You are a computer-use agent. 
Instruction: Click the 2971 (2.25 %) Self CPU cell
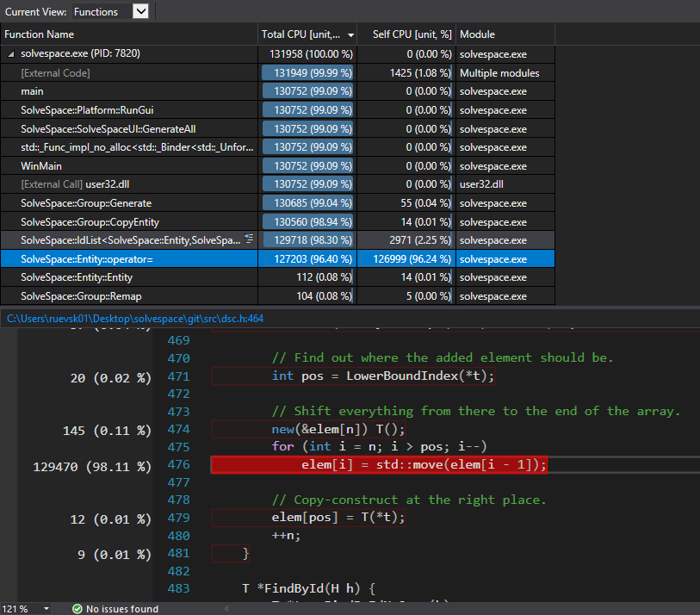[406, 239]
